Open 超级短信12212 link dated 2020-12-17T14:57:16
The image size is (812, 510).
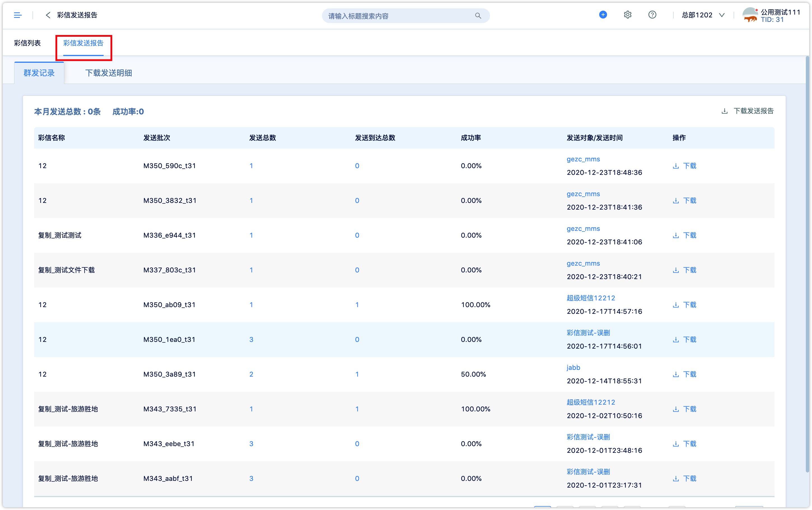(591, 298)
